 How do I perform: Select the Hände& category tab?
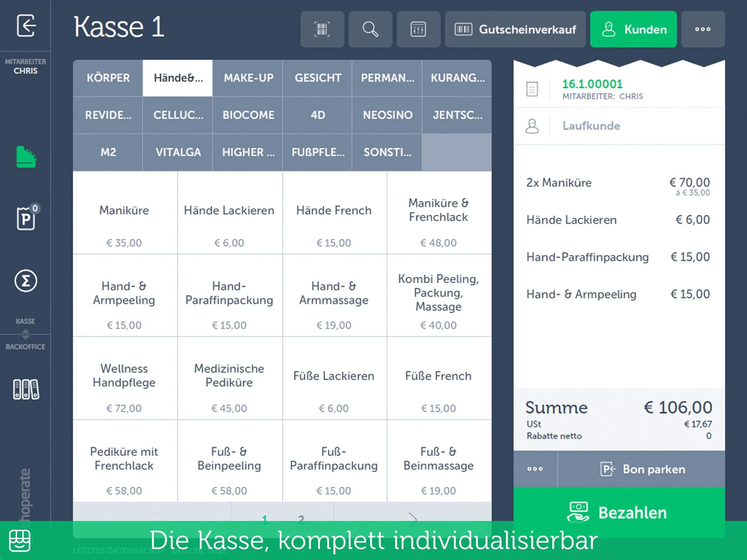(x=178, y=78)
